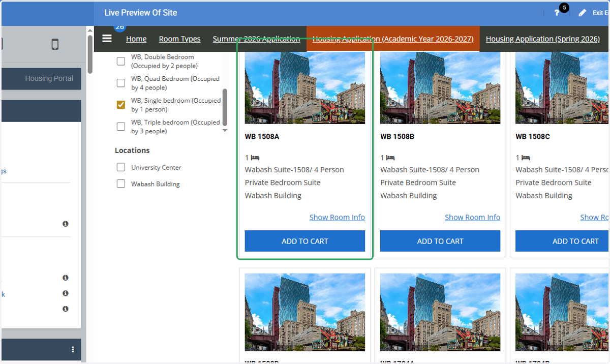This screenshot has width=610, height=364.
Task: Add WB 1508B to cart
Action: tap(440, 241)
